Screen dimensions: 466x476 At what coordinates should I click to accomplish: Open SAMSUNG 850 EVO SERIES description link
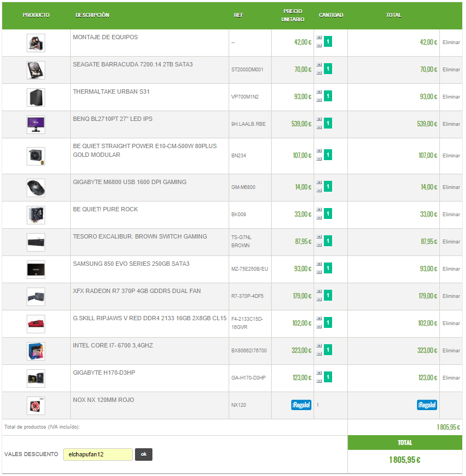click(131, 264)
